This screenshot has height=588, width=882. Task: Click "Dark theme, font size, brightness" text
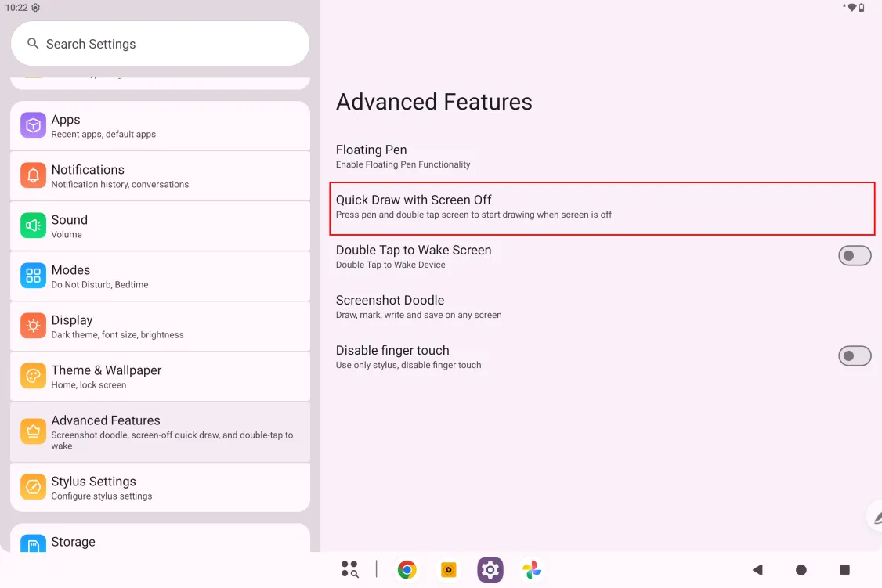pyautogui.click(x=117, y=335)
